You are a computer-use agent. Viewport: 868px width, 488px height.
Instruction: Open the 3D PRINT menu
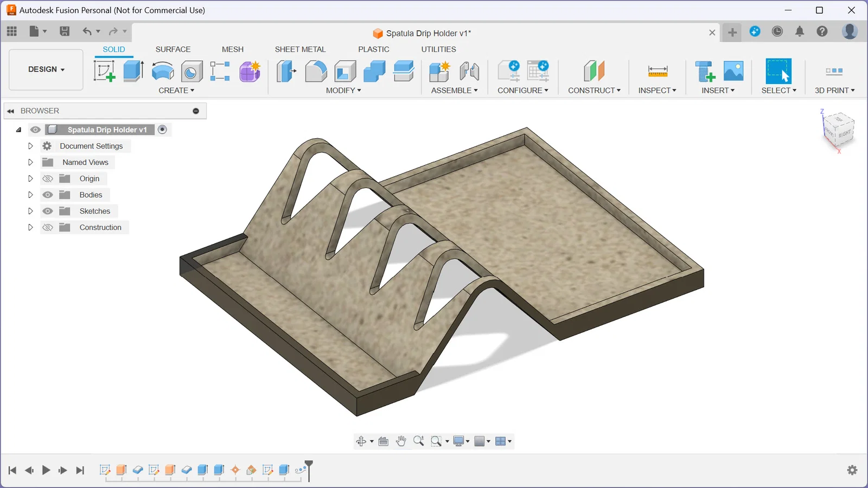834,91
